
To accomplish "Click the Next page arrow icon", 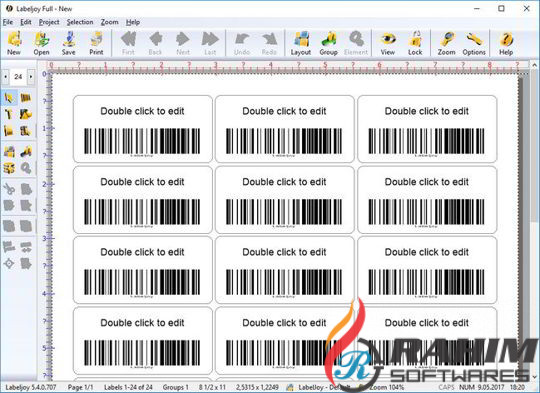I will coord(183,43).
